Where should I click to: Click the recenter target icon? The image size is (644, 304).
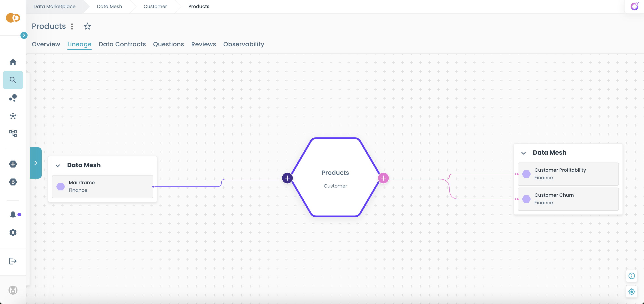pos(631,291)
